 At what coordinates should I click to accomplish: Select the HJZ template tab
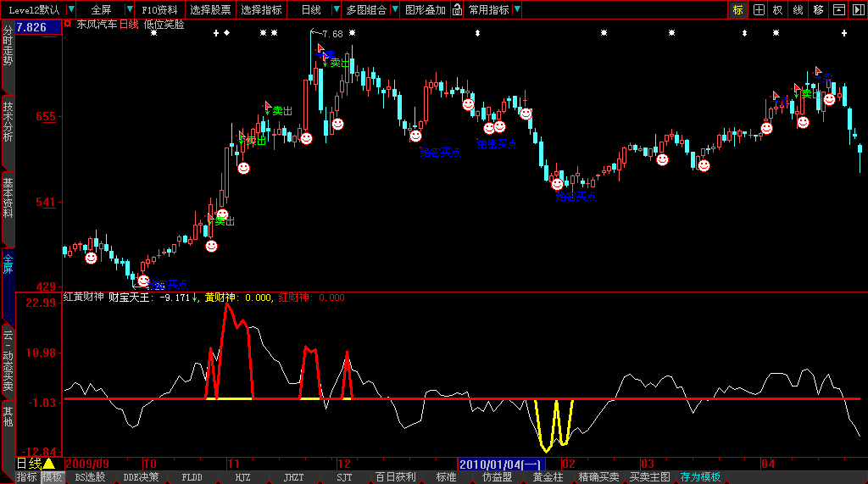[243, 477]
